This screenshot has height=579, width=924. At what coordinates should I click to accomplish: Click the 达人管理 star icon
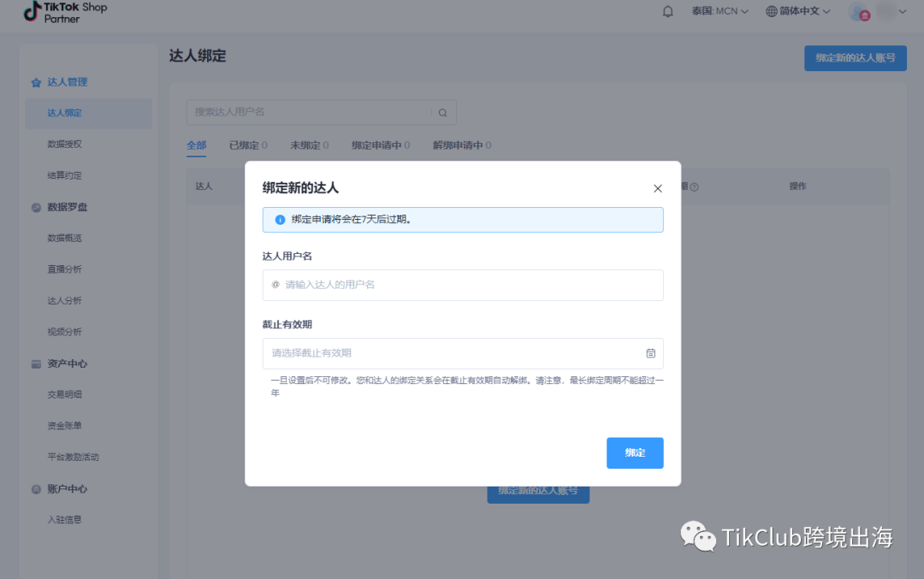tap(36, 82)
